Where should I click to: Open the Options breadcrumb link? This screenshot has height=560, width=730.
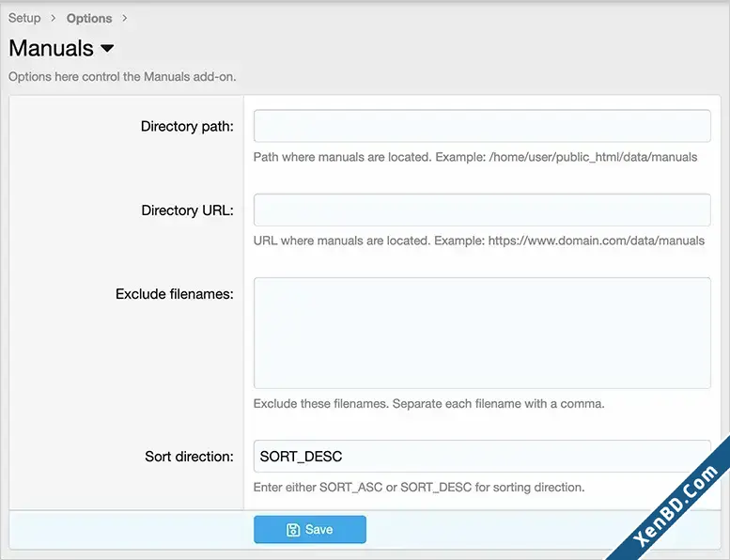89,18
